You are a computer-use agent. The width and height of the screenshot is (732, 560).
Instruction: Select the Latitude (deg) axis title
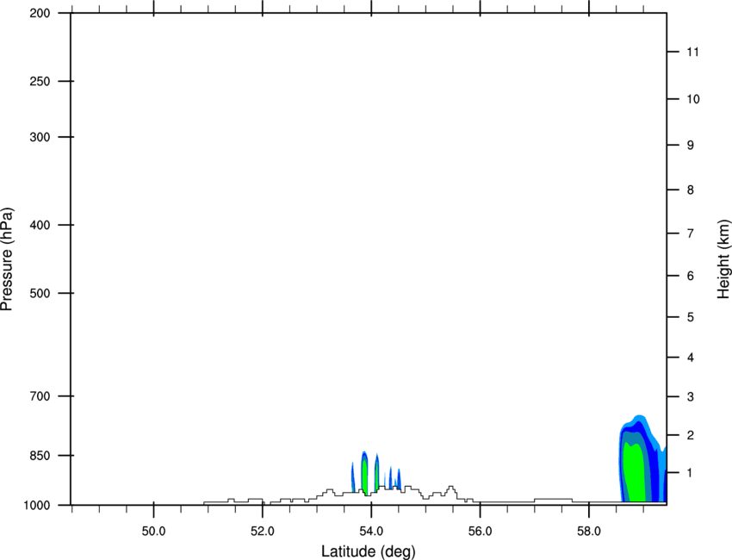tap(369, 551)
